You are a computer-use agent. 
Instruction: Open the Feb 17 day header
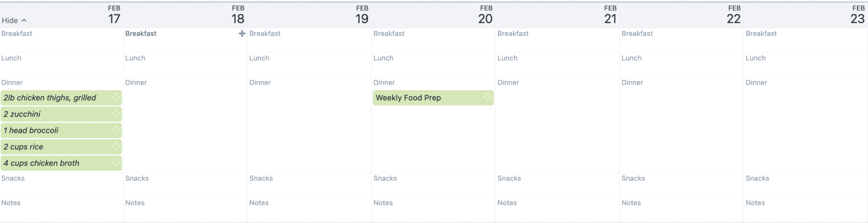tap(114, 15)
